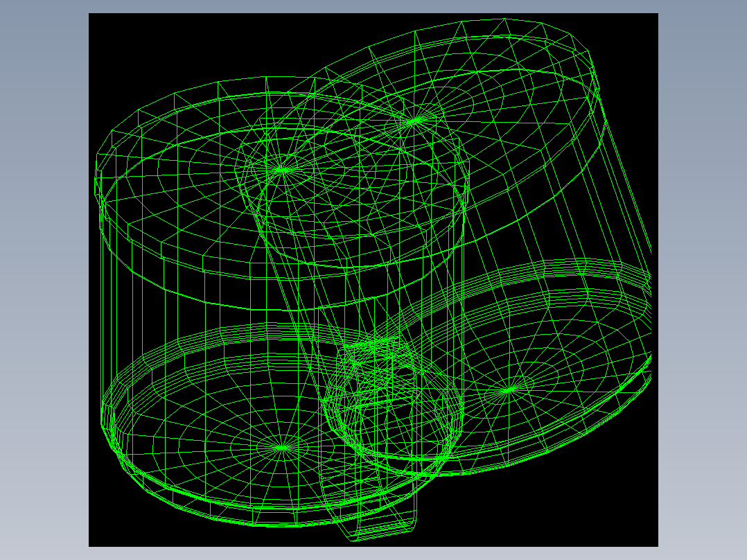Select the top center vertex of right cylinder

point(414,121)
